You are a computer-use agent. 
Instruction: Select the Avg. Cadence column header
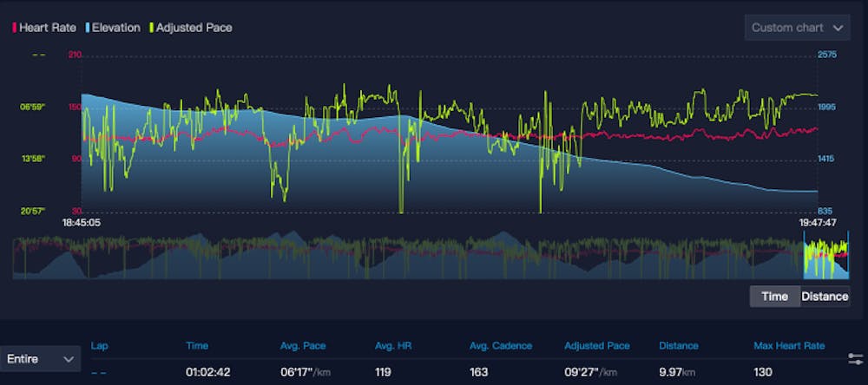click(x=500, y=346)
